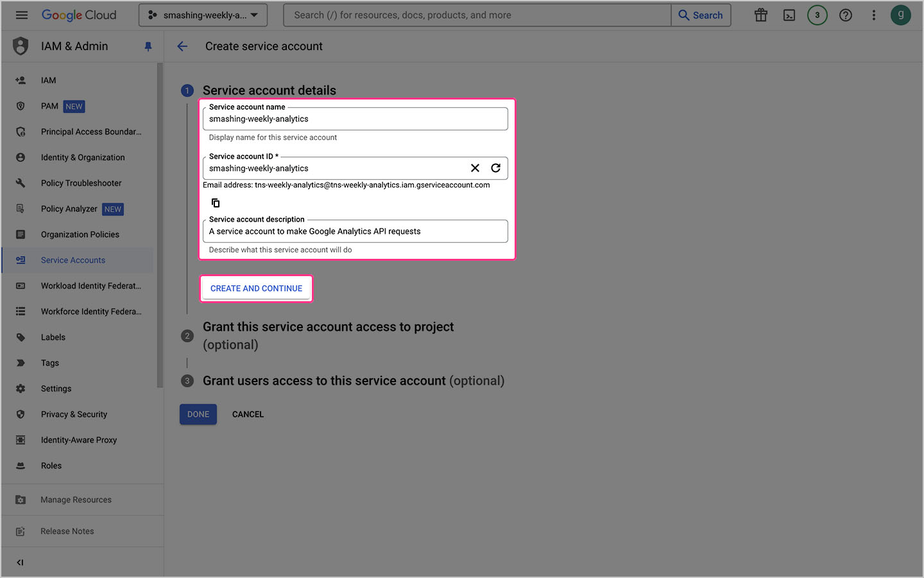924x578 pixels.
Task: Activate the Cloud Shell terminal
Action: [x=789, y=15]
